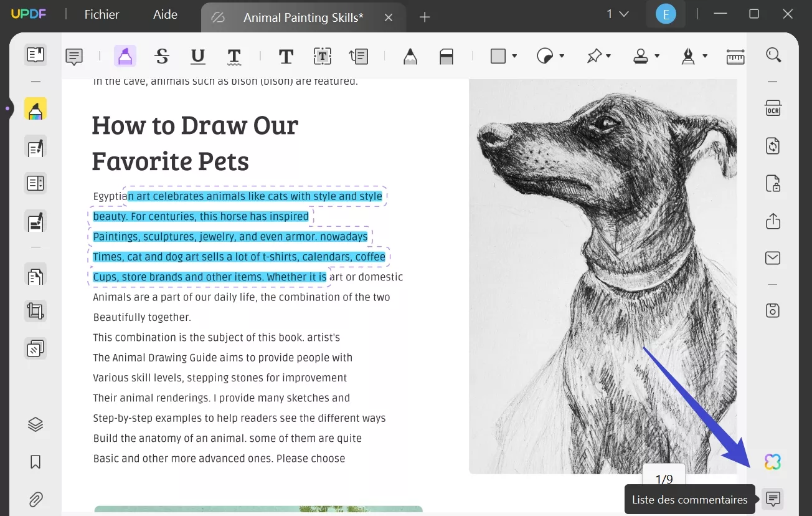
Task: Open the bookmarks panel
Action: click(x=35, y=461)
